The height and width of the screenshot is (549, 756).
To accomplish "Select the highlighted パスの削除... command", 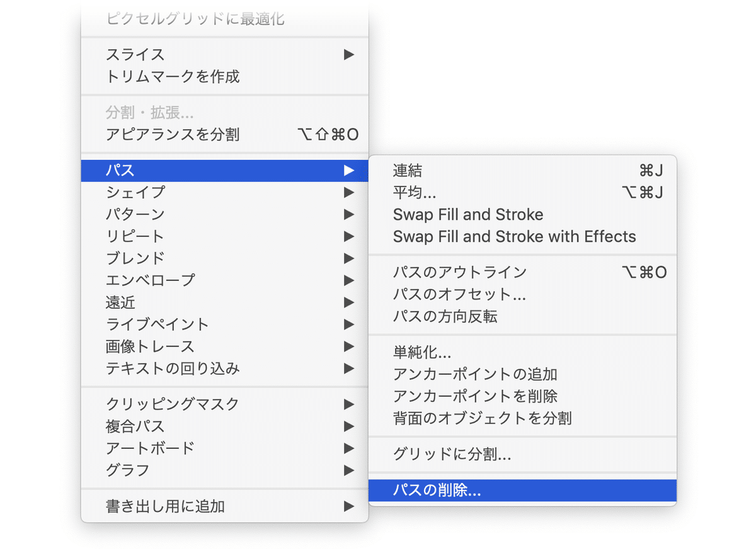I will tap(522, 490).
